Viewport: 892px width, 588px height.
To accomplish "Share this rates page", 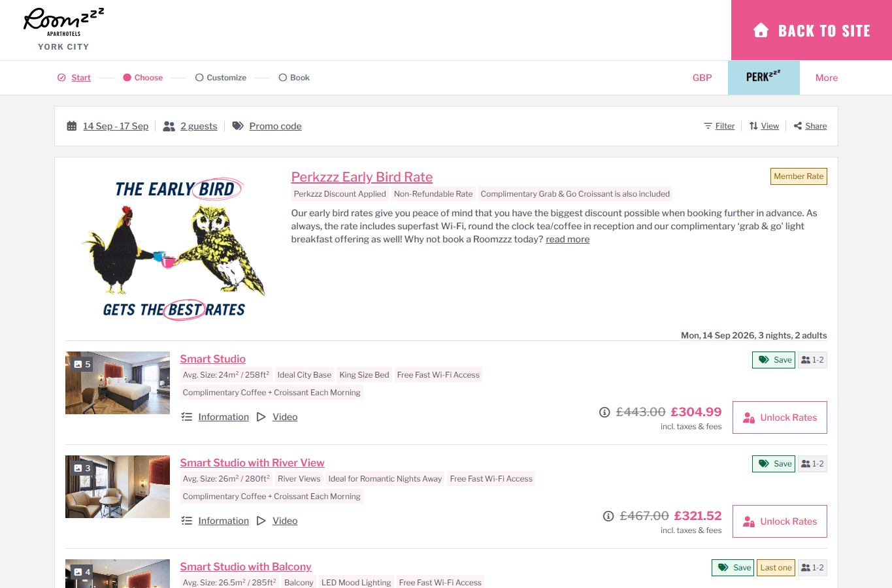I will pyautogui.click(x=816, y=126).
